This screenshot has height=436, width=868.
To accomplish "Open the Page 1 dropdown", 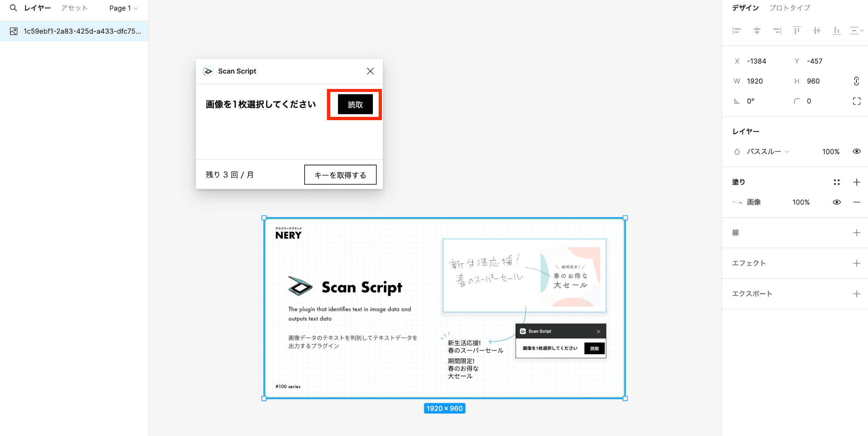I will (x=123, y=8).
